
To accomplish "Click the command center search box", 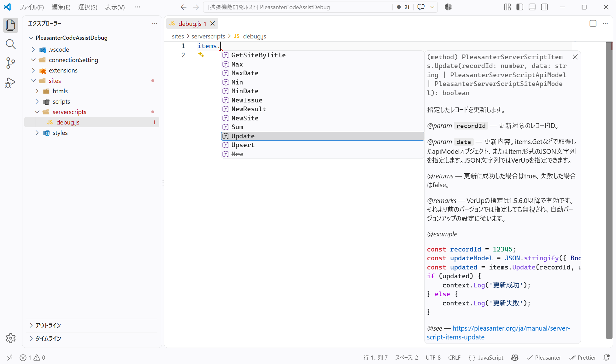I will pos(298,7).
